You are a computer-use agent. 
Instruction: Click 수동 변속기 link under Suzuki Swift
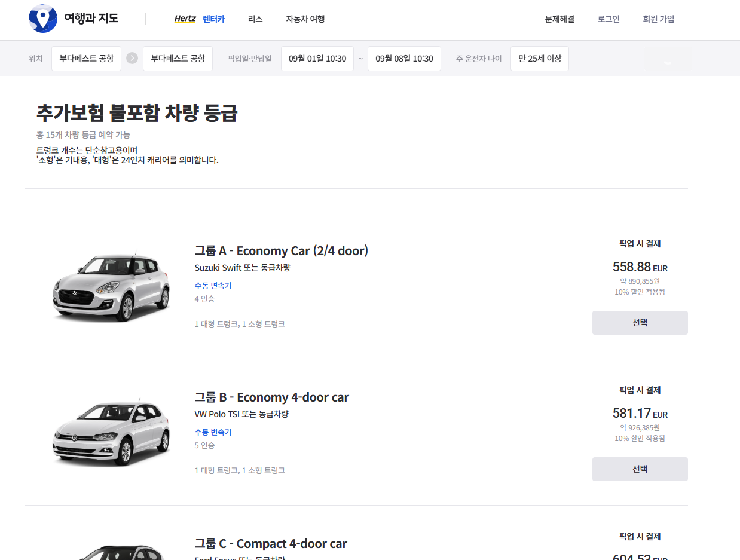(213, 286)
